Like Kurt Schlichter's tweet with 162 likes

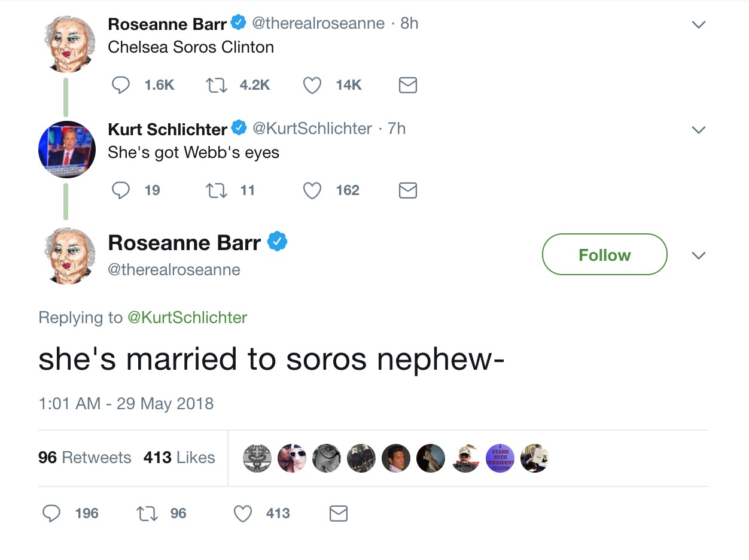tap(312, 190)
